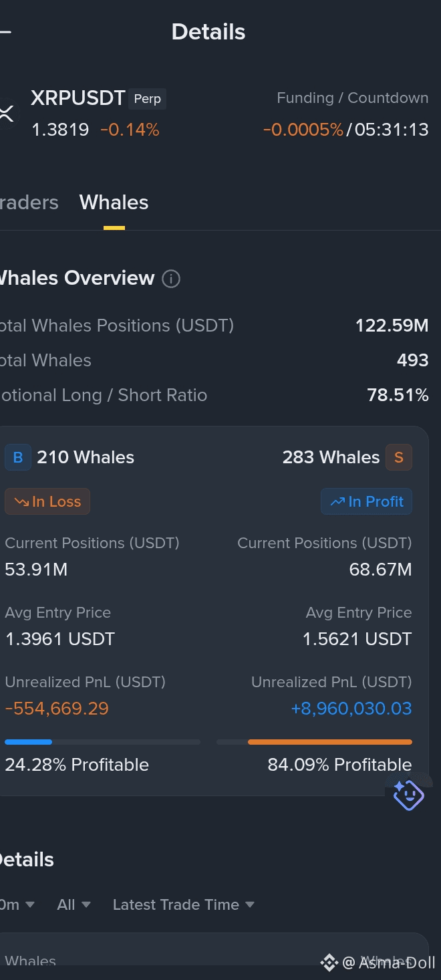Click the short whales 84.09% profitable bar
Screen dimensions: 441x980
314,742
